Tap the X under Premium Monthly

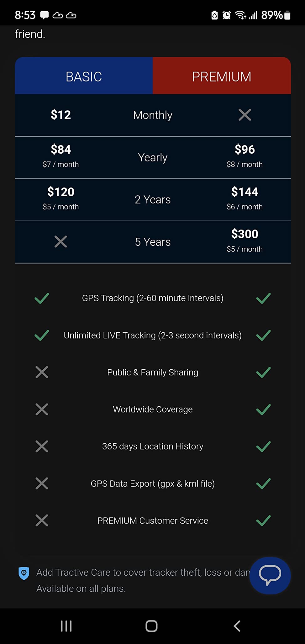245,115
